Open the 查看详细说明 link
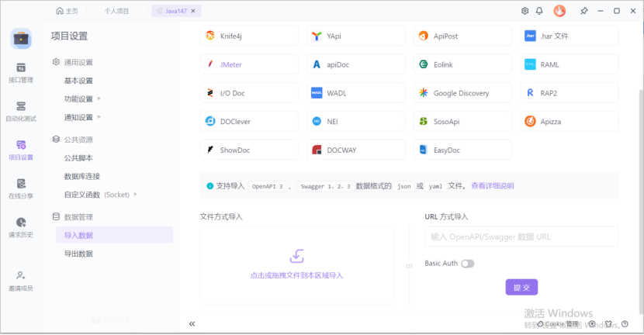This screenshot has height=335, width=644. click(493, 186)
